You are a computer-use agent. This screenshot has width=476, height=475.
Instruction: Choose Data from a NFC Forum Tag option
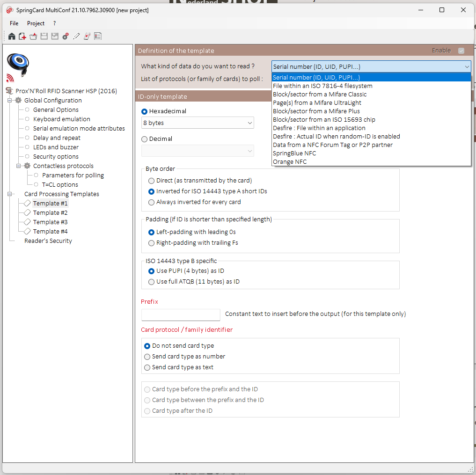click(371, 145)
